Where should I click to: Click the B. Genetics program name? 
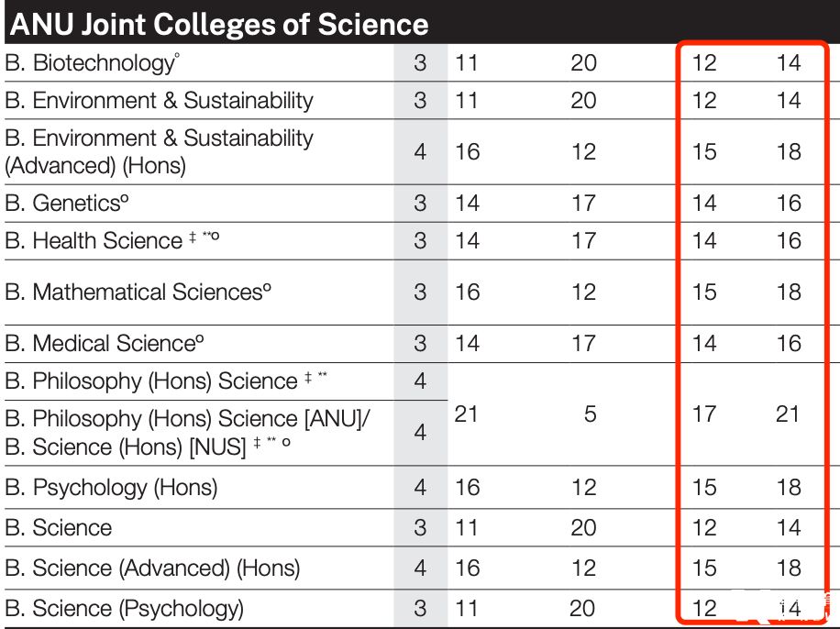pos(76,203)
